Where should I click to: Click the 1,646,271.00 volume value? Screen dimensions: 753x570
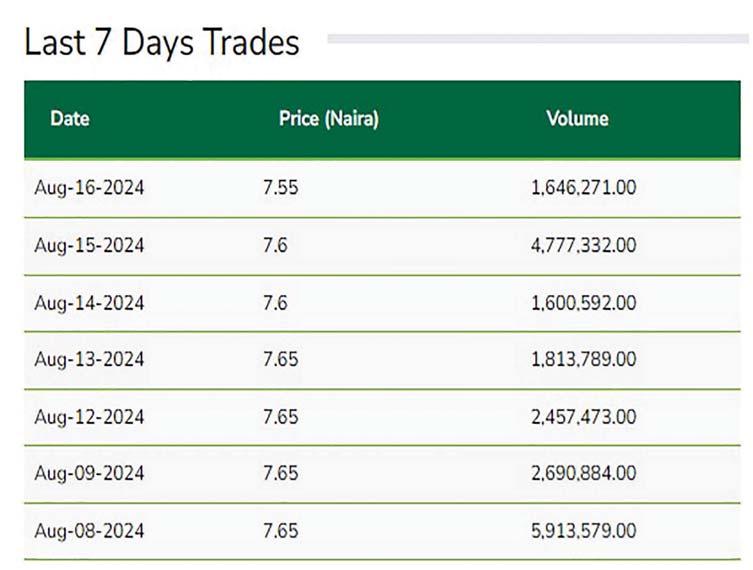tap(584, 187)
